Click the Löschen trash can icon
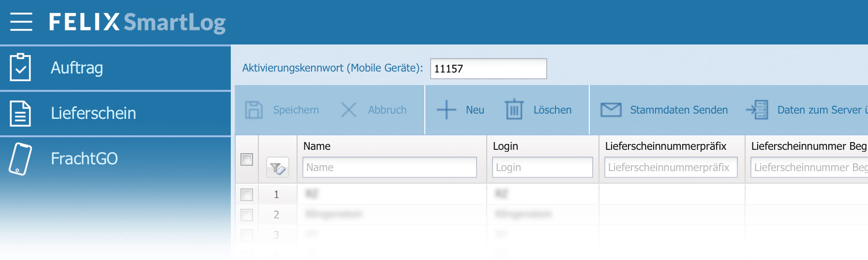This screenshot has height=260, width=868. (x=514, y=110)
